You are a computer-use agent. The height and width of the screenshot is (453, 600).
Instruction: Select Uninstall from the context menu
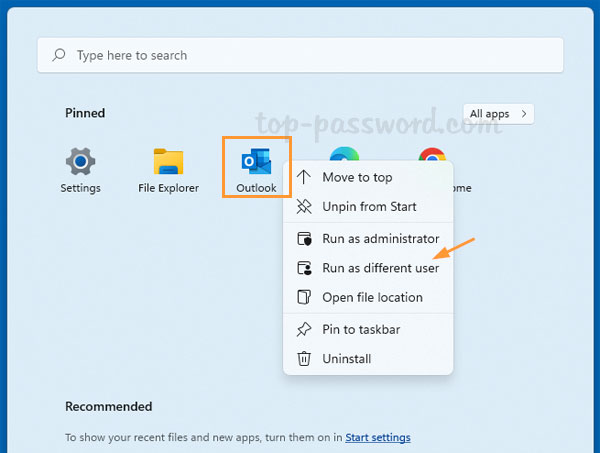point(346,359)
